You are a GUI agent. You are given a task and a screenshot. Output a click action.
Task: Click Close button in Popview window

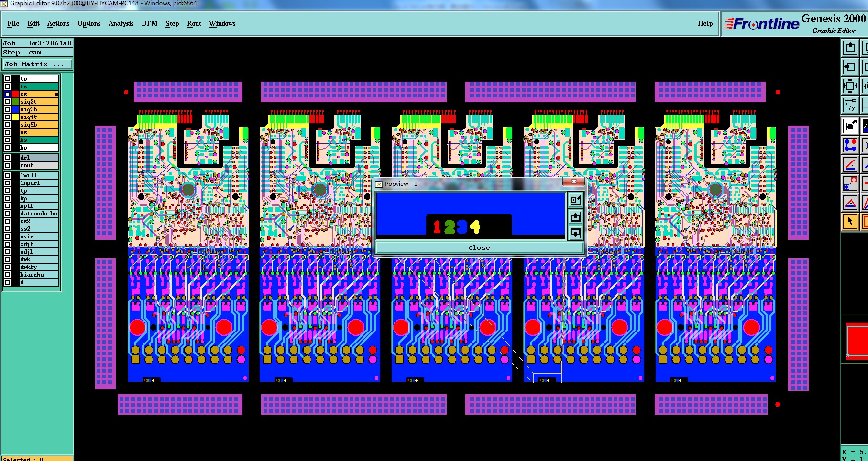479,247
